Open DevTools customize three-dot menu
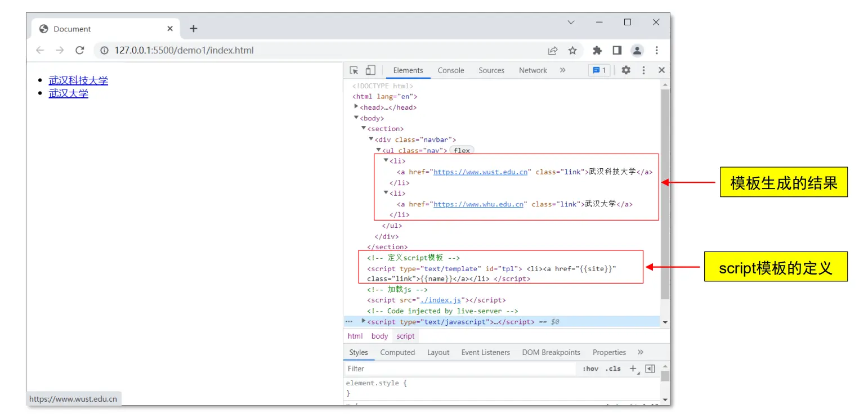 click(644, 70)
